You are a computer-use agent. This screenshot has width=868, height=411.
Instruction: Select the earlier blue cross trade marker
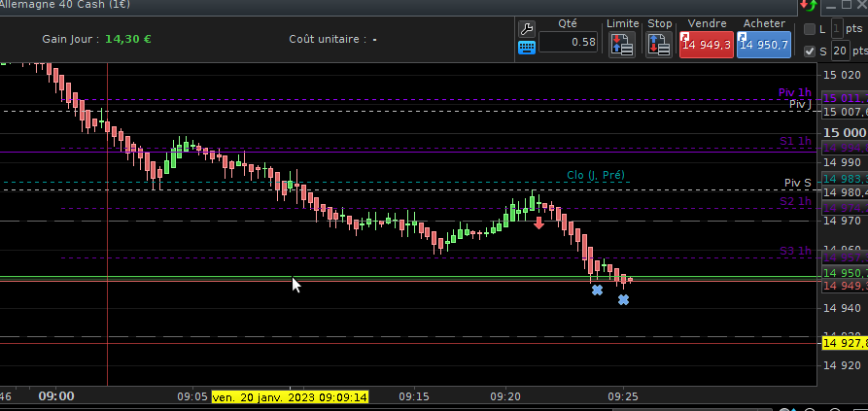597,290
